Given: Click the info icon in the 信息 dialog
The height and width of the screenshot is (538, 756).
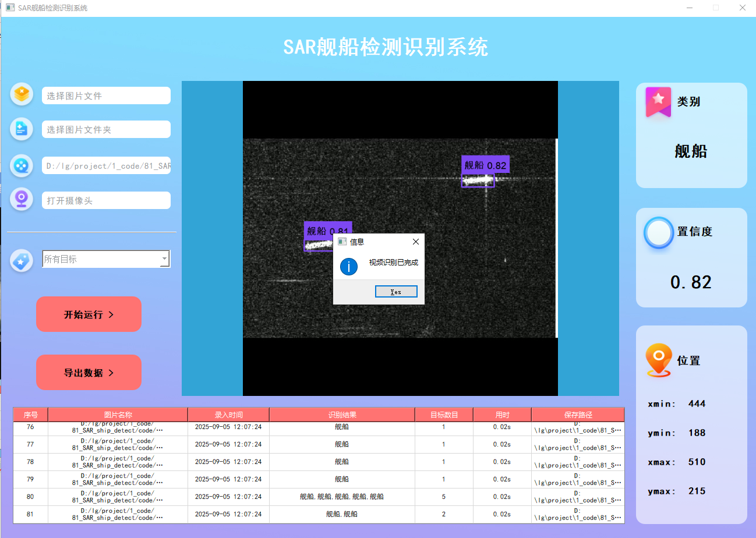Looking at the screenshot, I should 349,267.
